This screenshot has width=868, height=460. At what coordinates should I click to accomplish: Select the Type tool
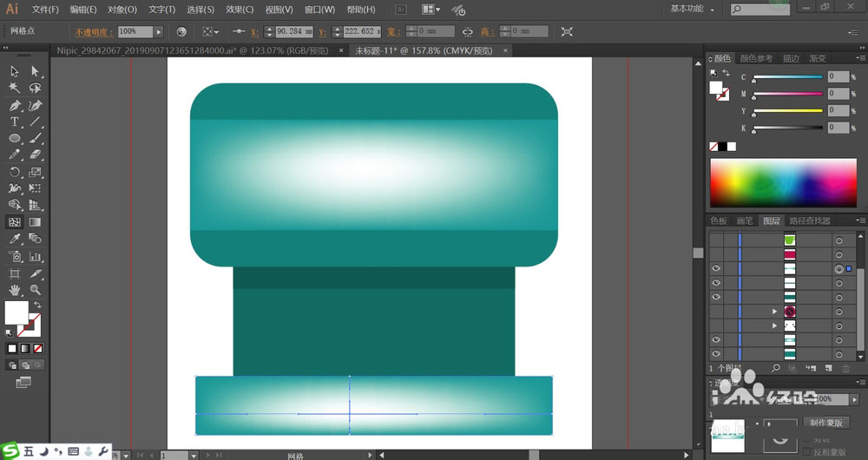[15, 122]
